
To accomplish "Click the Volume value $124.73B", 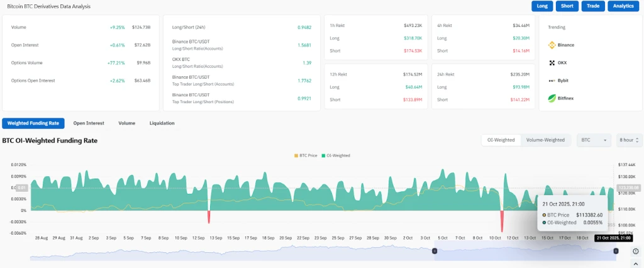I will tap(141, 27).
